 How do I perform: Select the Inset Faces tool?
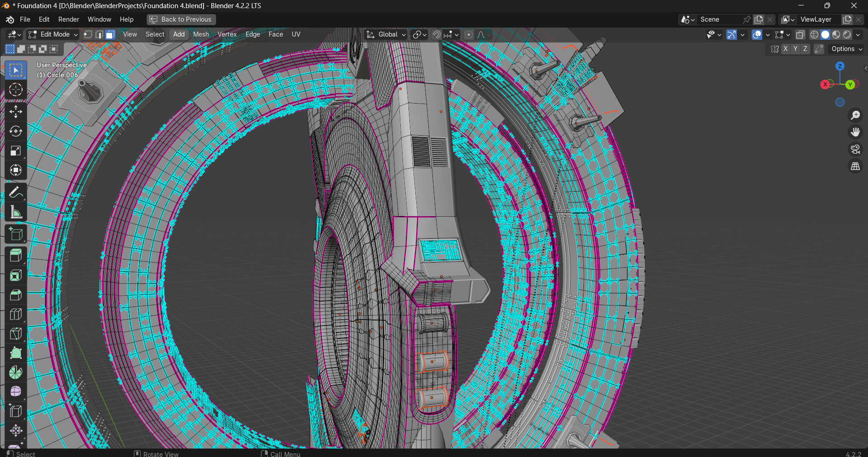(x=16, y=275)
